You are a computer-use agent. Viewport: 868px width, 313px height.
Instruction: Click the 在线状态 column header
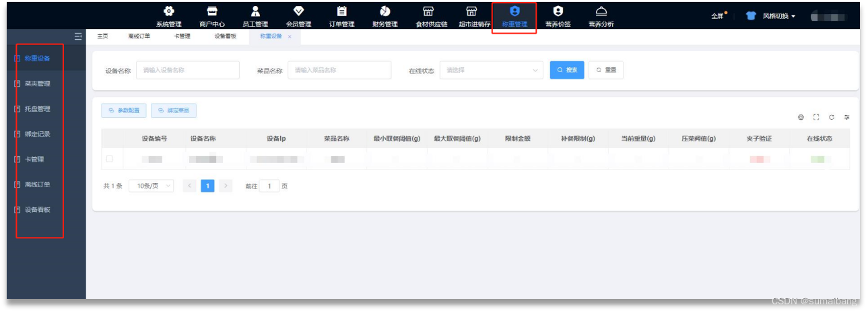(x=820, y=139)
